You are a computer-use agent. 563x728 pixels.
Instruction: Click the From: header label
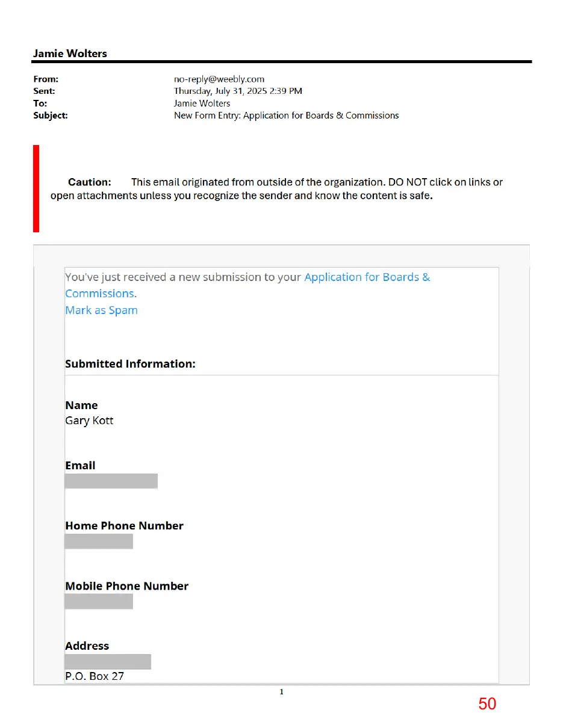[x=46, y=79]
